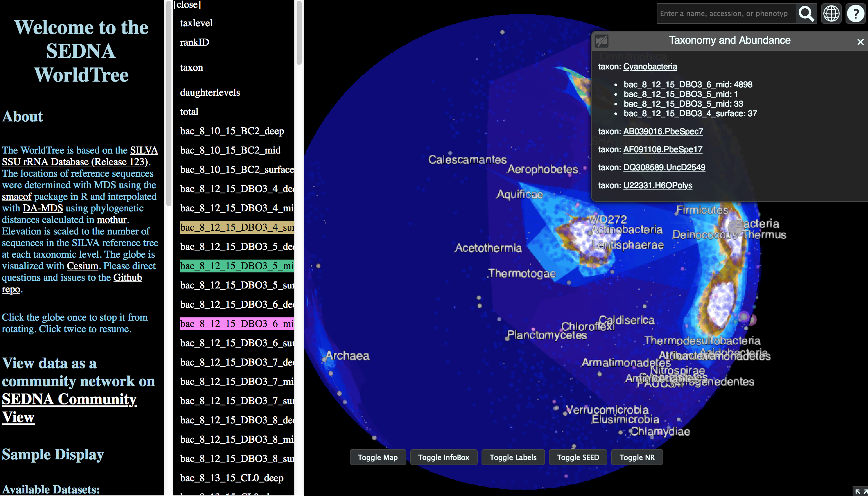Toggle the InfoBox button
868x496 pixels.
click(443, 457)
